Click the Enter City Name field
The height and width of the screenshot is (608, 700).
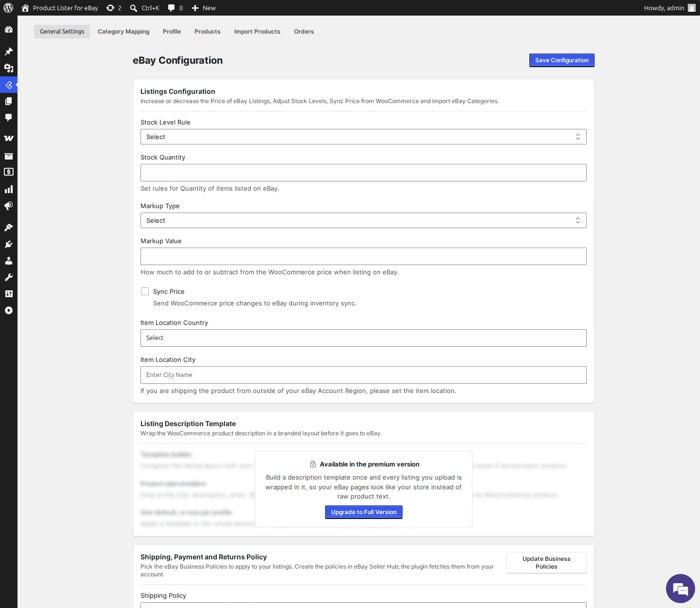pyautogui.click(x=364, y=375)
